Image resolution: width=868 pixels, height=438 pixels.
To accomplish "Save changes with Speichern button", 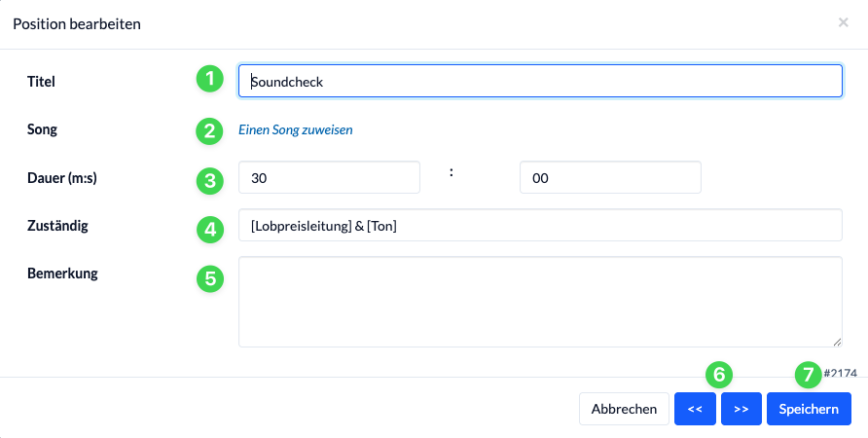I will [x=809, y=409].
